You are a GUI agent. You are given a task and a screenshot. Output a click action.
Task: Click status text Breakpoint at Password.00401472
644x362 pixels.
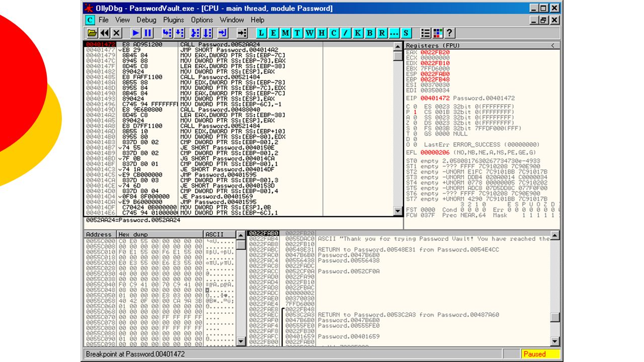(135, 354)
